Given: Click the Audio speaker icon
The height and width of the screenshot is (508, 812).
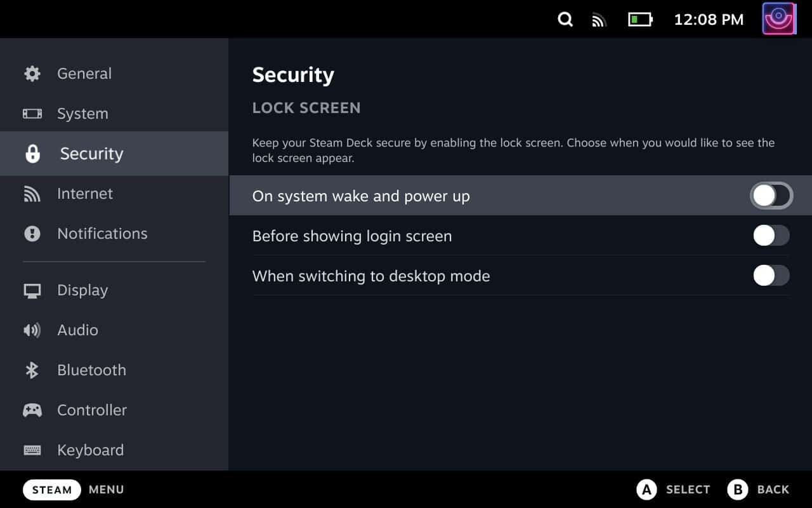Looking at the screenshot, I should [32, 330].
